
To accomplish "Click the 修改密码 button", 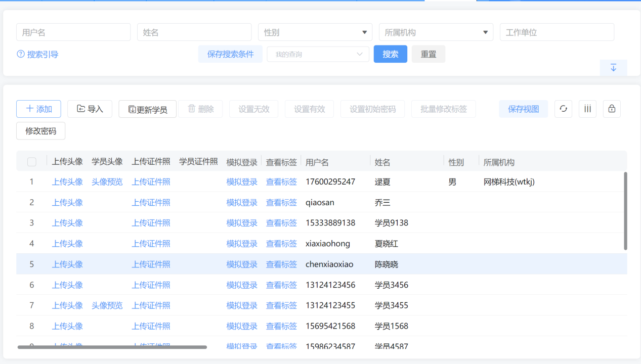I will 41,131.
